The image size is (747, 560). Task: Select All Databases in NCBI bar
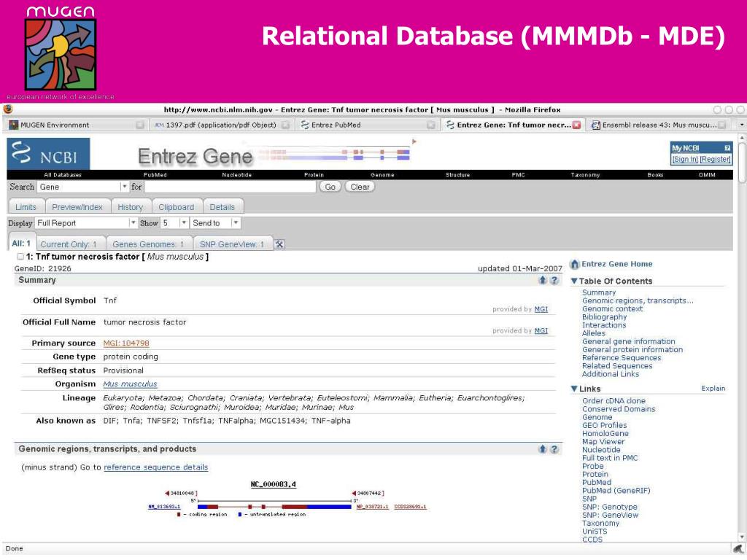pyautogui.click(x=63, y=175)
